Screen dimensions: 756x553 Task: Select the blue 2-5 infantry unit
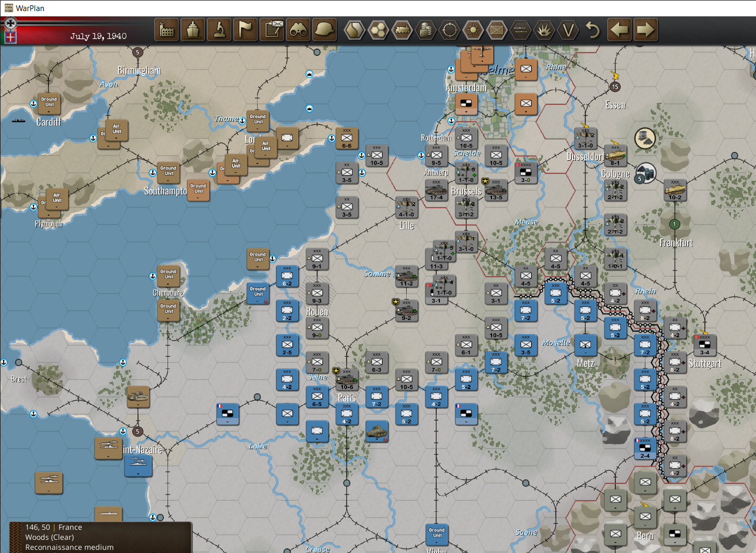pos(287,345)
